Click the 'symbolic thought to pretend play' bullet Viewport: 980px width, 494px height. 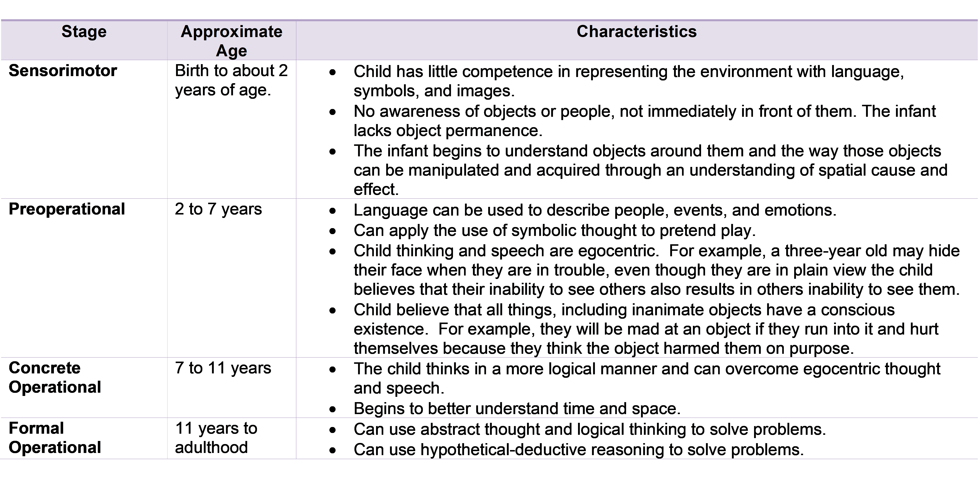(552, 230)
